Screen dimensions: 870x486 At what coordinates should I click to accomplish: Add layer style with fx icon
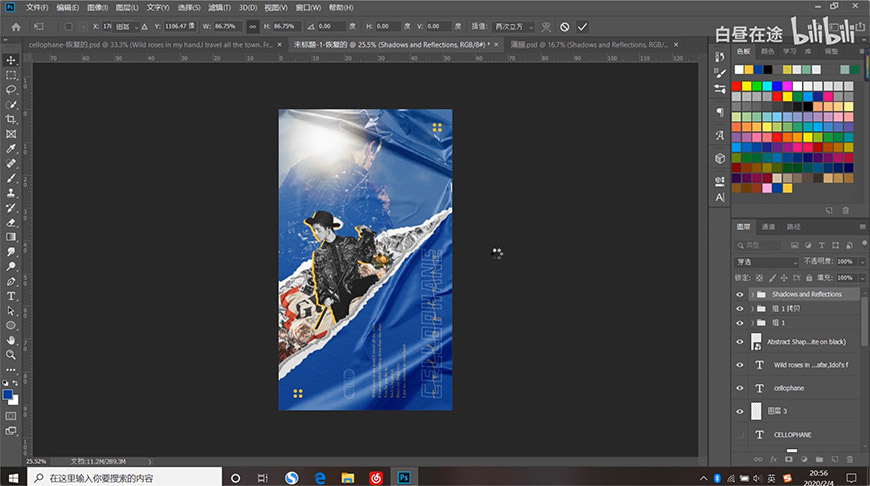pos(773,459)
